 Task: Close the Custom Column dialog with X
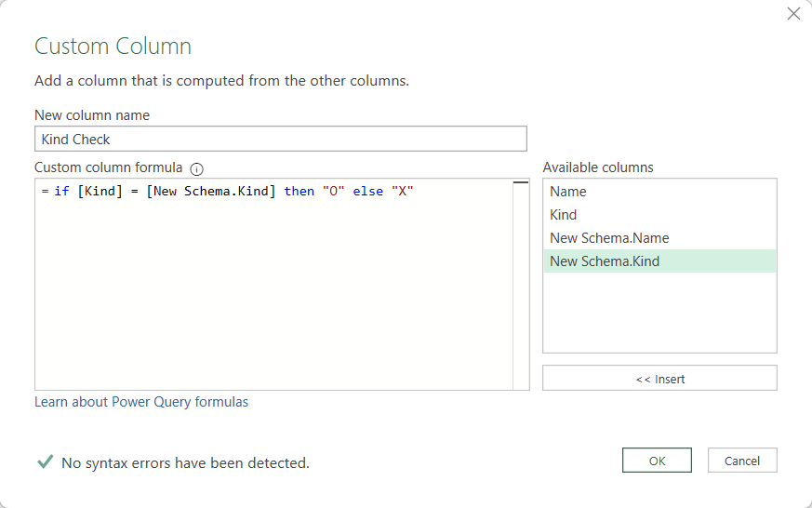click(x=793, y=13)
